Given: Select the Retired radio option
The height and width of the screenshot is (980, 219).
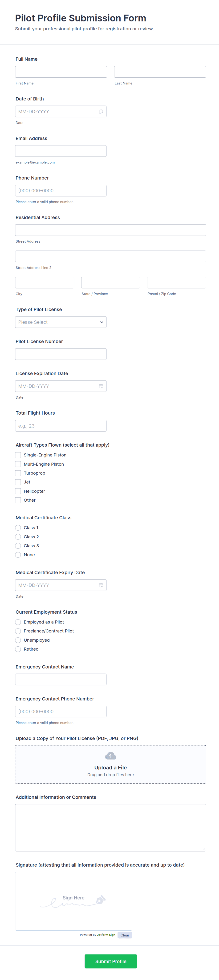Looking at the screenshot, I should [18, 649].
